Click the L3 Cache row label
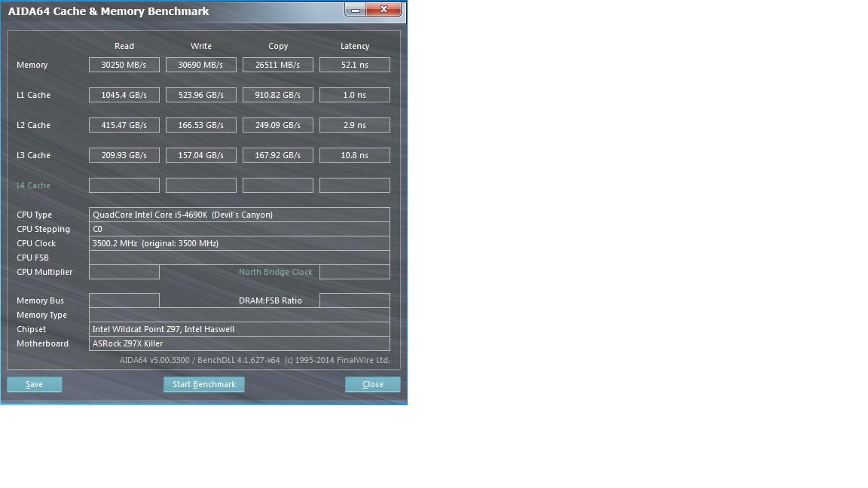Screen dimensions: 868x488 click(33, 155)
